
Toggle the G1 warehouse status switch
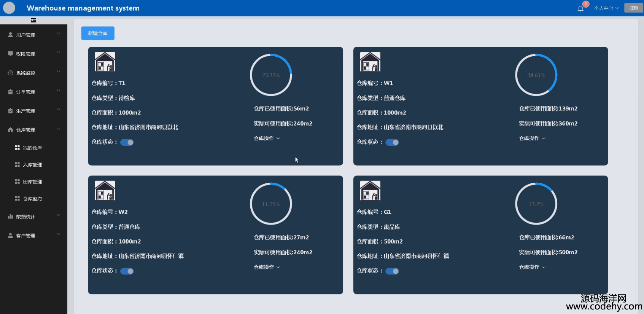tap(392, 271)
